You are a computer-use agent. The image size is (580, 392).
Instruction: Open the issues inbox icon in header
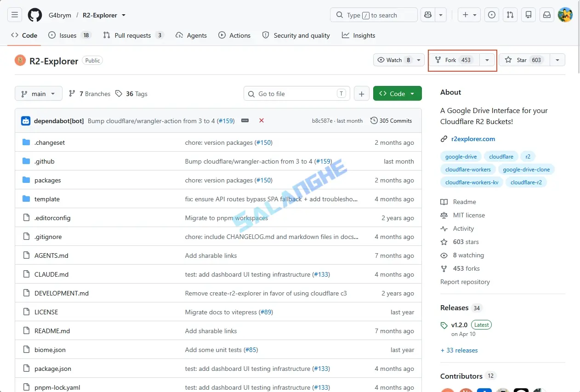[492, 15]
